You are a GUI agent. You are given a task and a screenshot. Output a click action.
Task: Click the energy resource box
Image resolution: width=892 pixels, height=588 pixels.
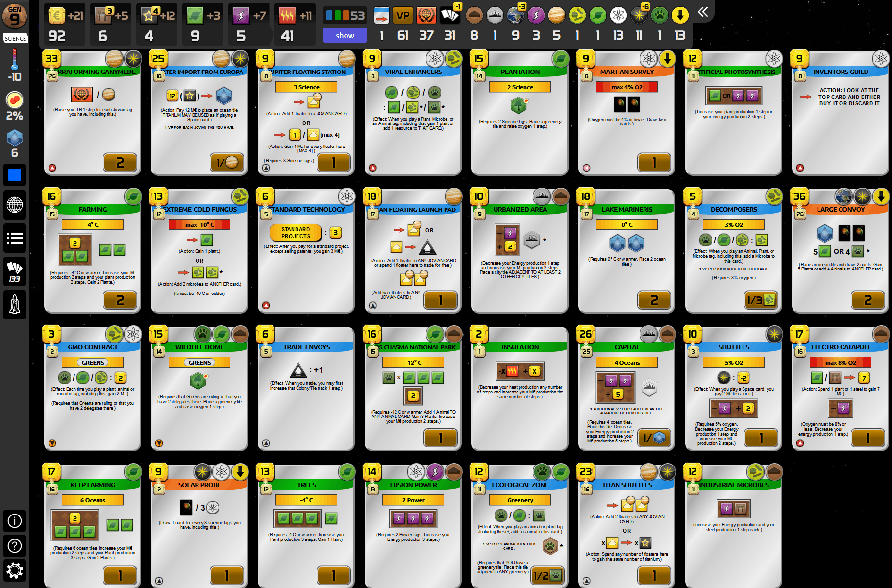click(x=249, y=24)
